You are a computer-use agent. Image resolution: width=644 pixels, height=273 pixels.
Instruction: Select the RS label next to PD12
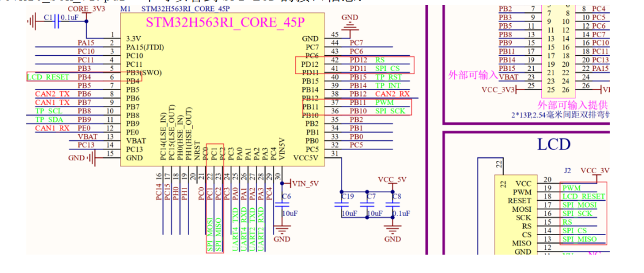[380, 60]
